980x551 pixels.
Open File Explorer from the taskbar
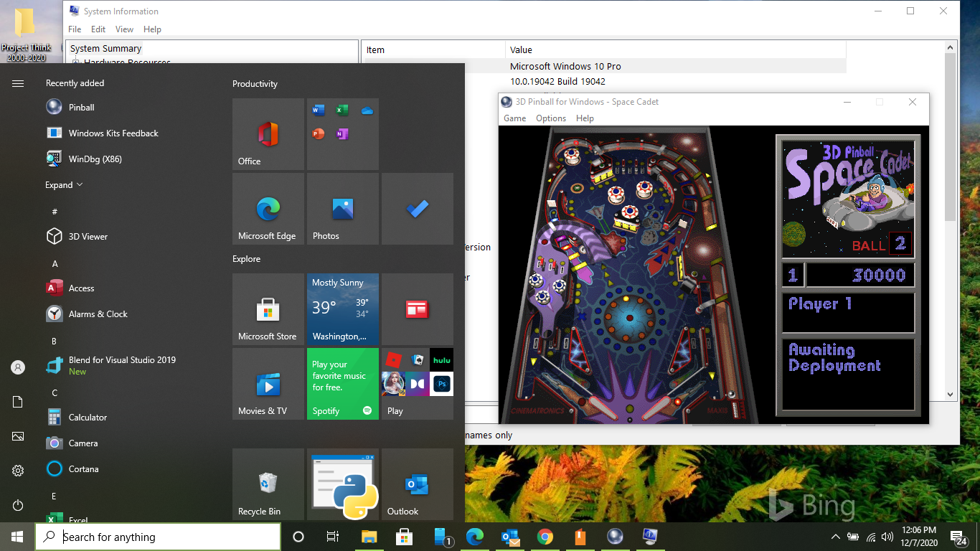pos(369,537)
